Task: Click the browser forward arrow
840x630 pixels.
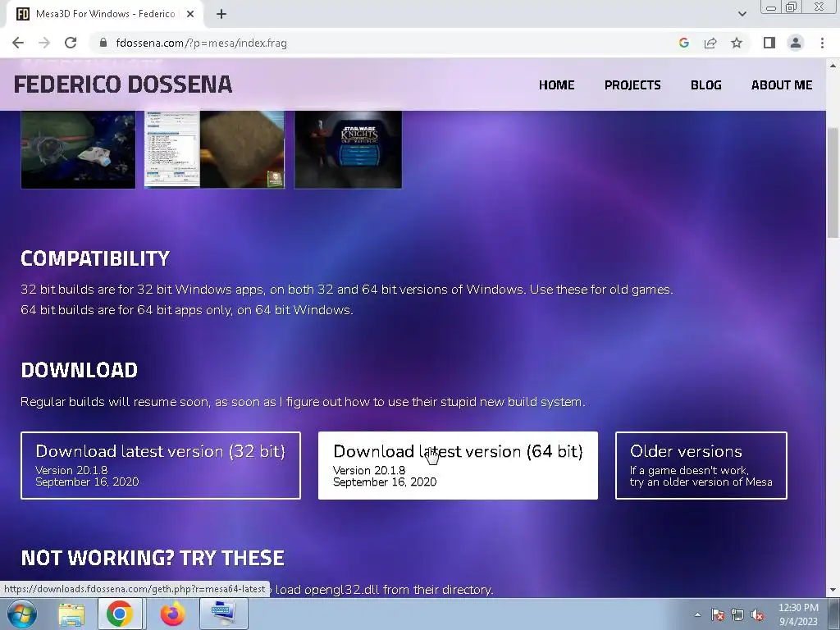Action: click(x=44, y=43)
